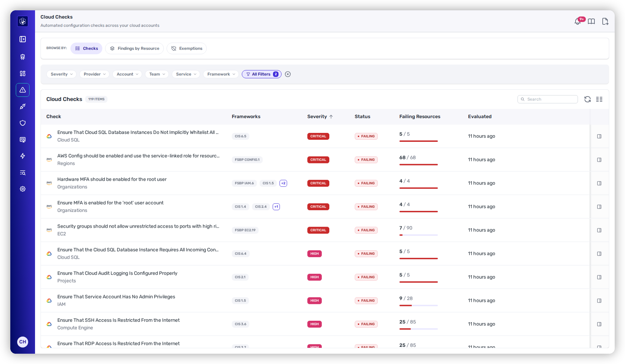Expand the Framework filter dropdown
The height and width of the screenshot is (364, 625).
221,74
